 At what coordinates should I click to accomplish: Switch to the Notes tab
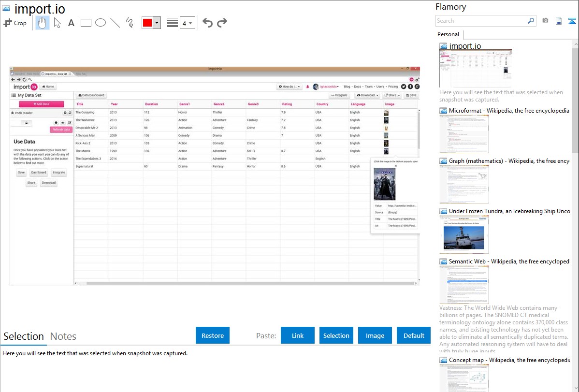63,336
